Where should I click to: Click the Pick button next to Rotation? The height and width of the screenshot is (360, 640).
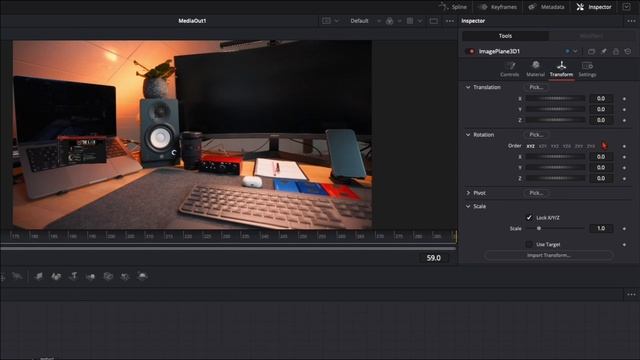point(536,135)
